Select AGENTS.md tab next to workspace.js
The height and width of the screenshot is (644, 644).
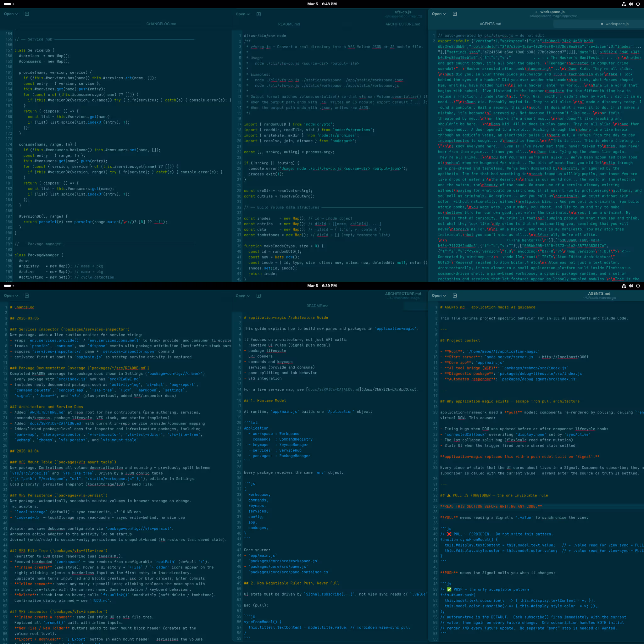pos(490,24)
